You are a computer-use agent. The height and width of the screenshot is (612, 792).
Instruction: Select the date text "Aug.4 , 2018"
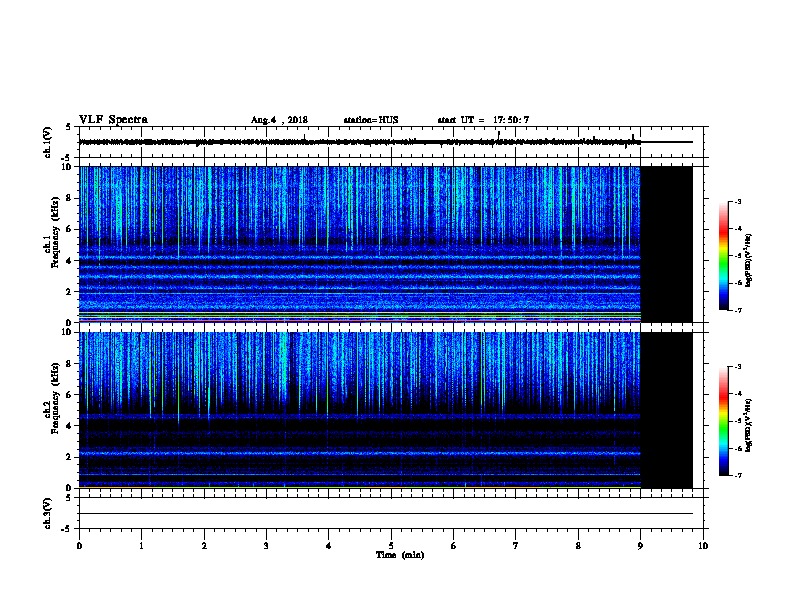(279, 120)
